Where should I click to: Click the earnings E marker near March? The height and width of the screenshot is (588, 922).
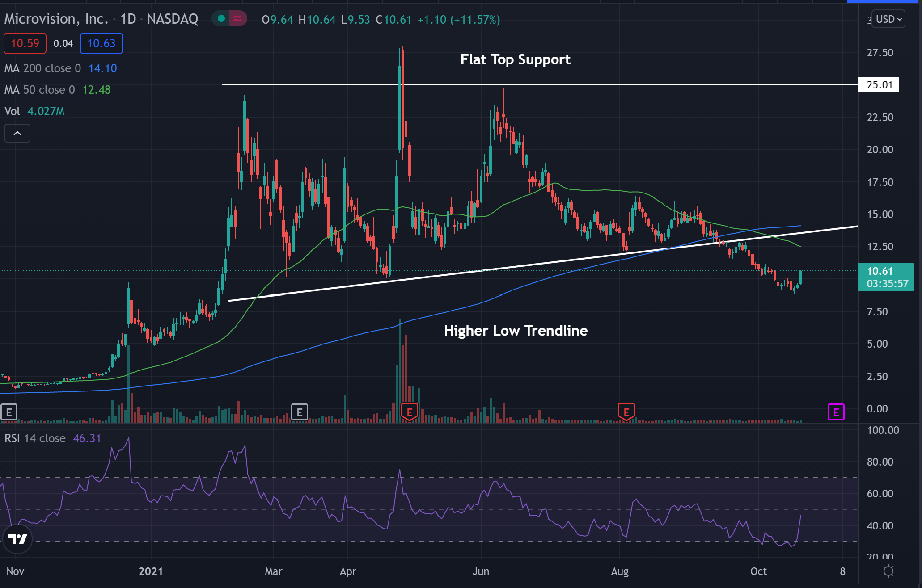tap(300, 412)
